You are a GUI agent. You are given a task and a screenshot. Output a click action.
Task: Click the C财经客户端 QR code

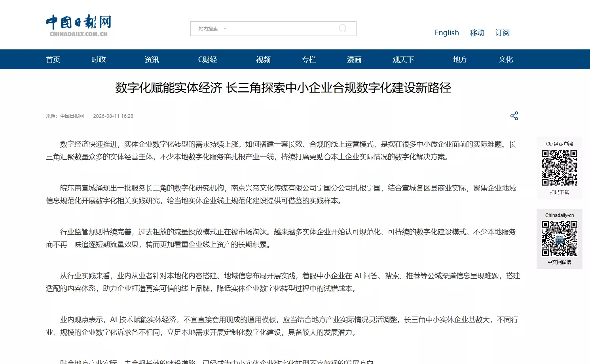pos(560,168)
